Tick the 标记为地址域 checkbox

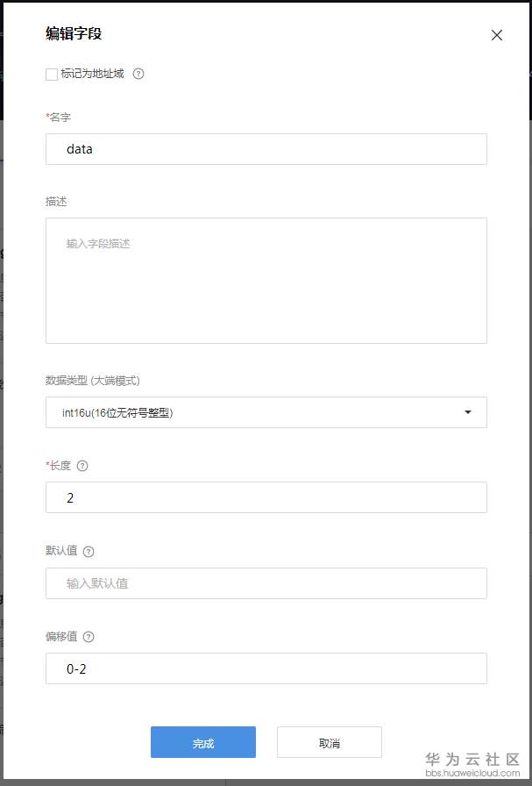(x=52, y=75)
